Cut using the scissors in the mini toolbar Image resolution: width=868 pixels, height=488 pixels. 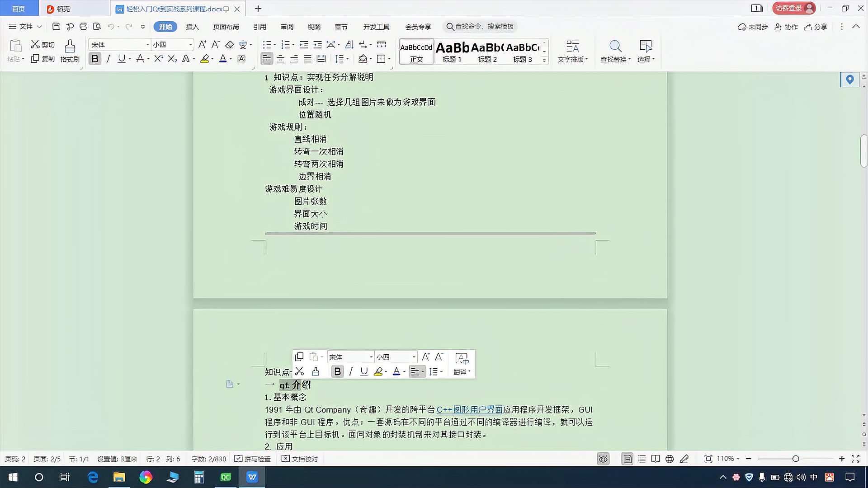pyautogui.click(x=299, y=371)
